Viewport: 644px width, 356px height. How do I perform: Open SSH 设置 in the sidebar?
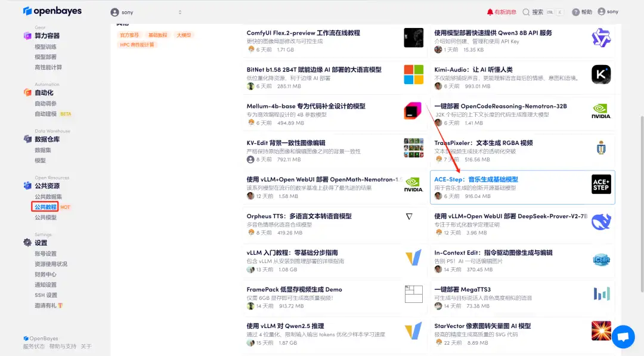pyautogui.click(x=46, y=295)
